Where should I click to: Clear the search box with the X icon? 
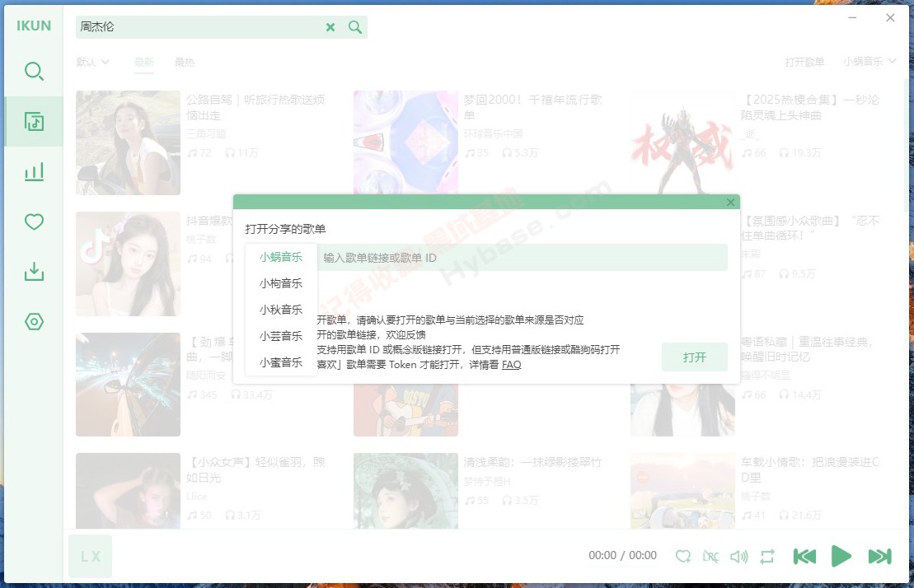coord(330,27)
